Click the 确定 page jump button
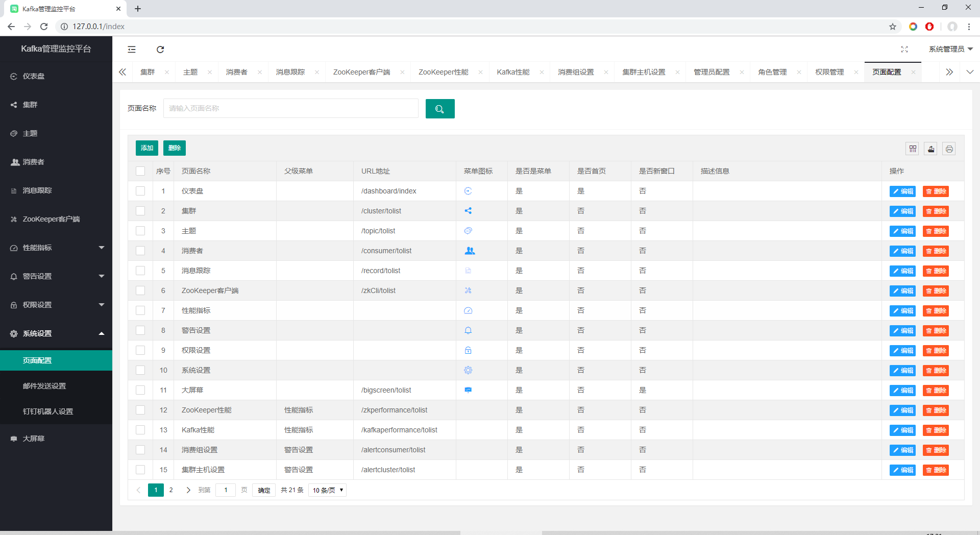Viewport: 980px width, 535px height. [x=264, y=490]
